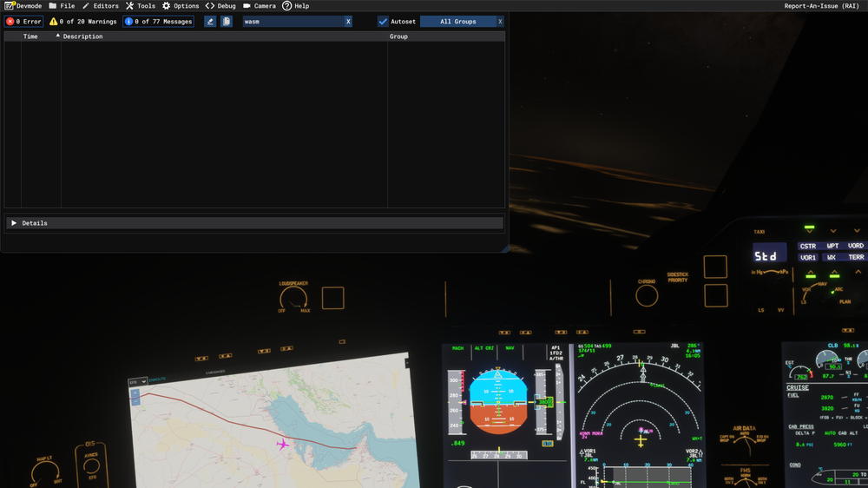
Task: Open the Debug menu
Action: click(x=220, y=6)
